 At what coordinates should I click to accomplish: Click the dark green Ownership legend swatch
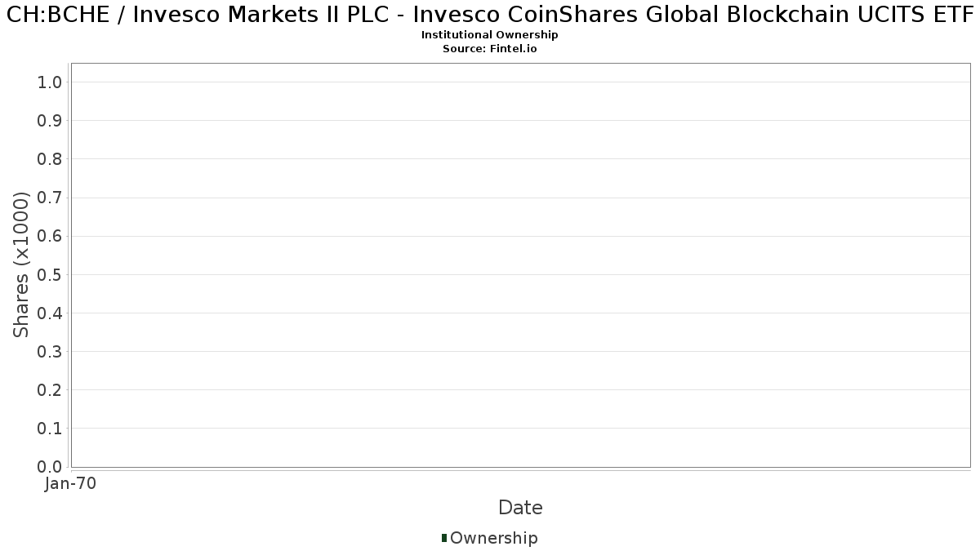[444, 538]
